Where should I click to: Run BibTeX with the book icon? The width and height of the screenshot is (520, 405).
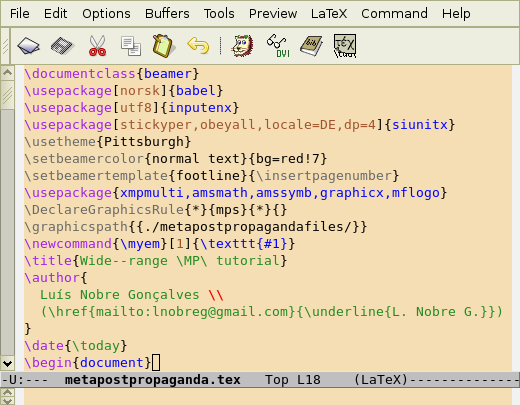(x=311, y=46)
